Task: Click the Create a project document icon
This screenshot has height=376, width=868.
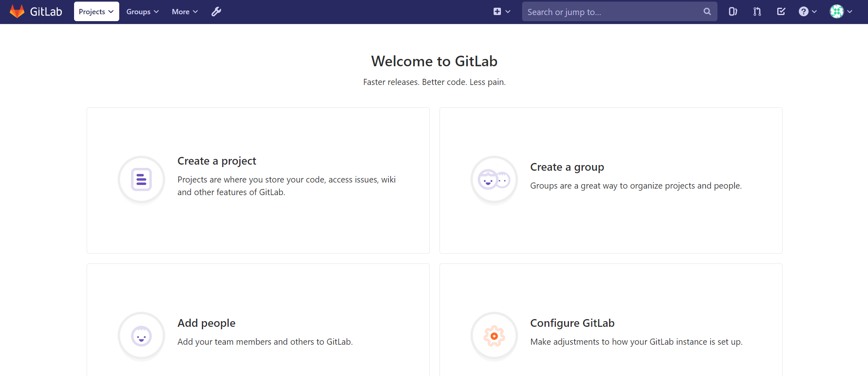Action: click(141, 179)
